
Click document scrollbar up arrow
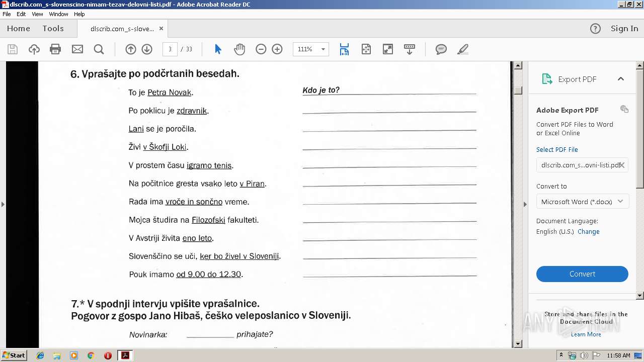[518, 65]
